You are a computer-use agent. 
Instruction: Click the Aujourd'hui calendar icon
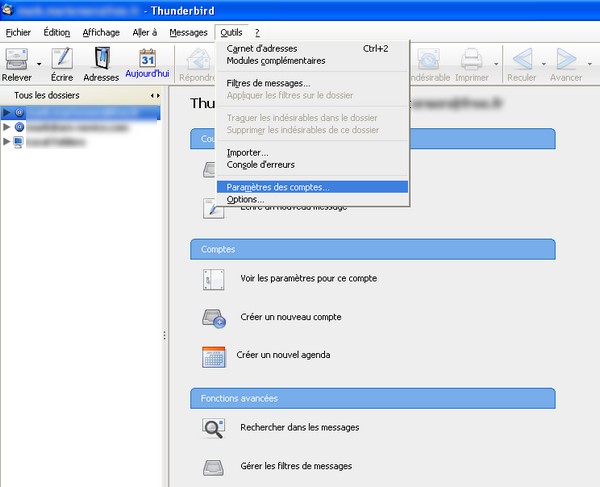coord(147,58)
